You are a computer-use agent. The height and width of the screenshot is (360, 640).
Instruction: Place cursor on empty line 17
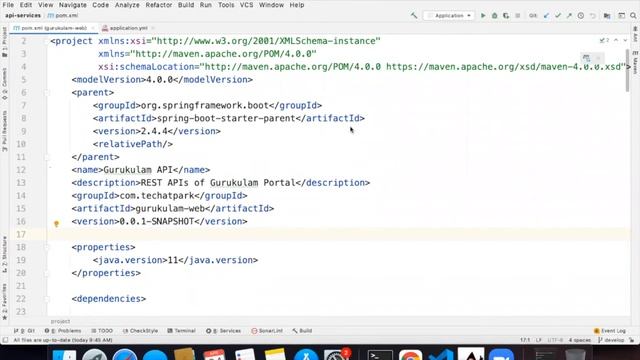pos(339,234)
